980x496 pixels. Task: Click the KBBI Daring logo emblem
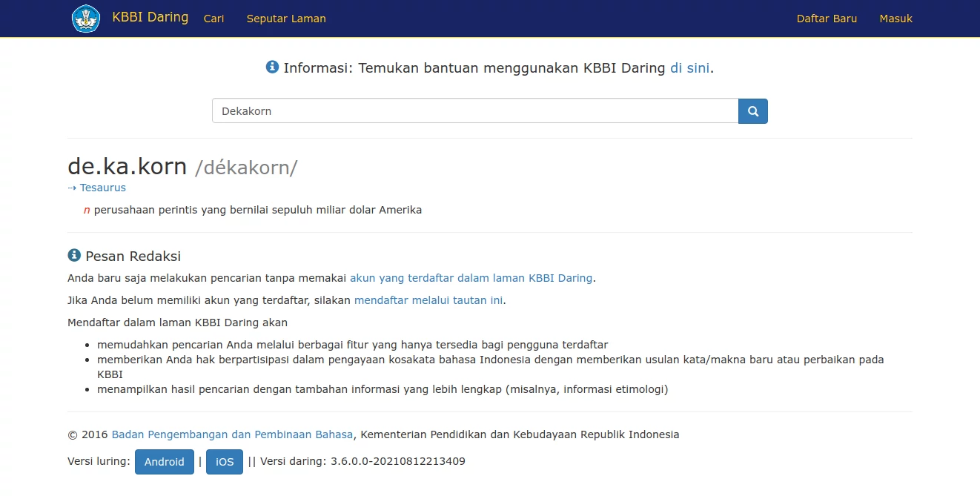pyautogui.click(x=86, y=19)
